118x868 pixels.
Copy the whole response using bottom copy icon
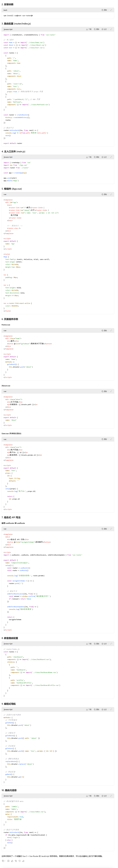click(3, 861)
